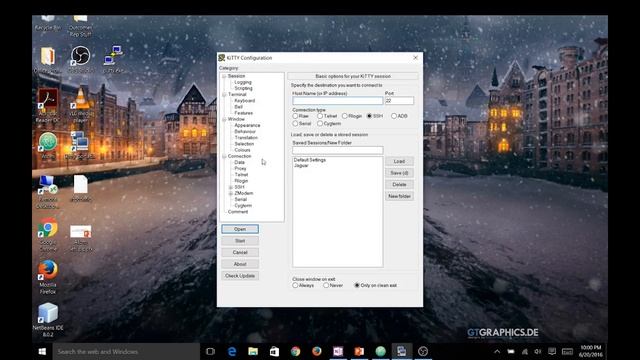Expand the SSH tree node
This screenshot has width=640, height=360.
[x=231, y=187]
